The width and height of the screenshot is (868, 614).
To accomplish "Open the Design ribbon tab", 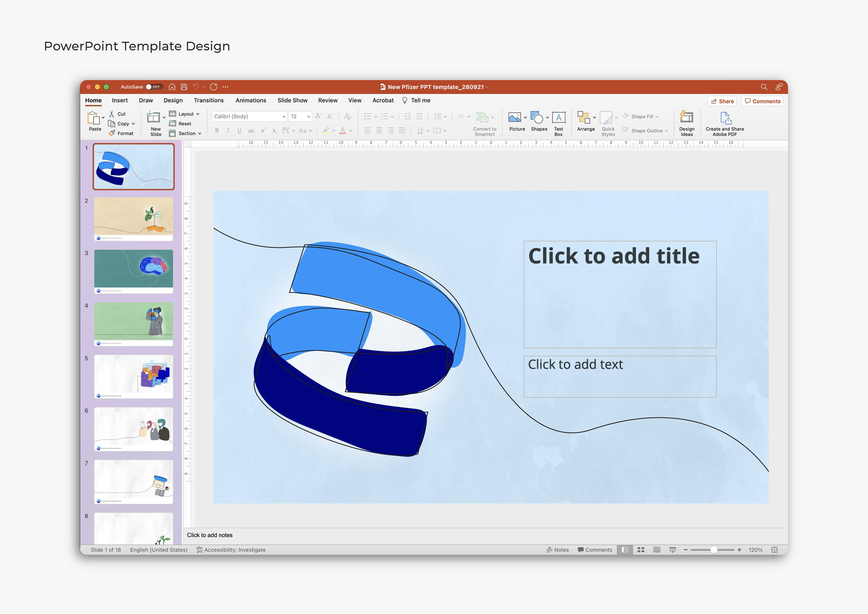I will click(173, 100).
